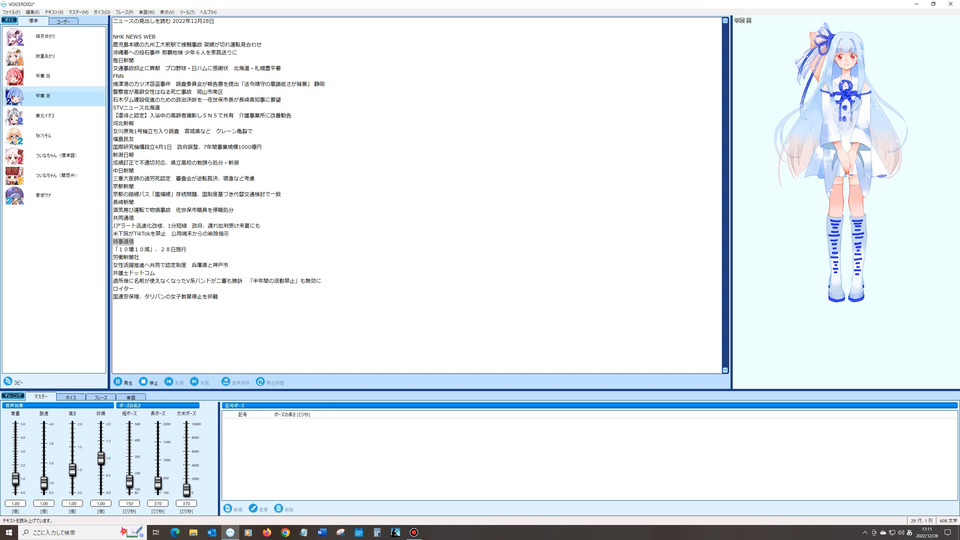
Task: Open the ツール(T) menu
Action: (187, 12)
